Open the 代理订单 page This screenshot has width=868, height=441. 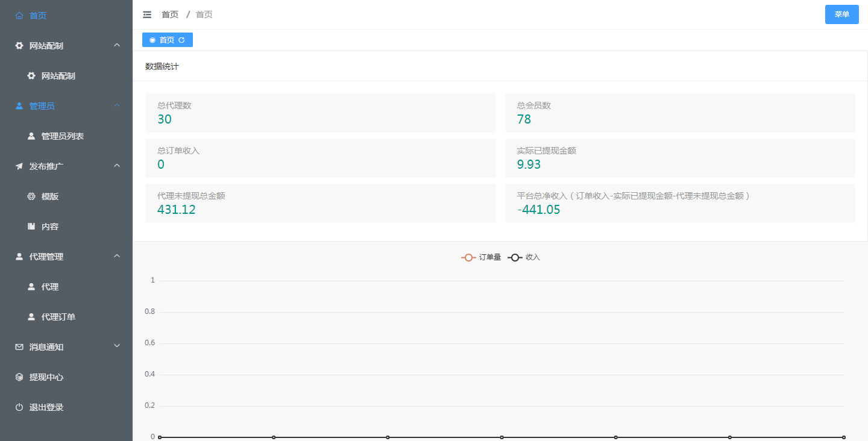coord(66,317)
